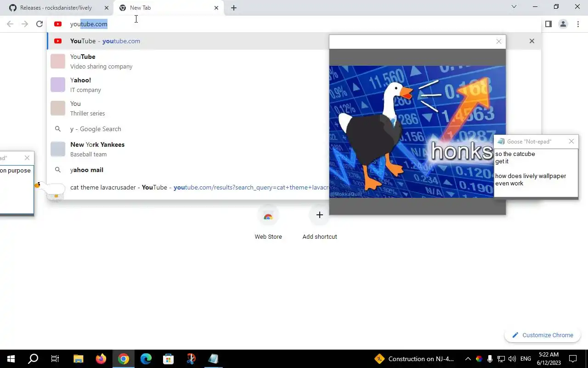This screenshot has width=588, height=368.
Task: Open the clock showing 5:22 AM
Action: click(x=548, y=359)
